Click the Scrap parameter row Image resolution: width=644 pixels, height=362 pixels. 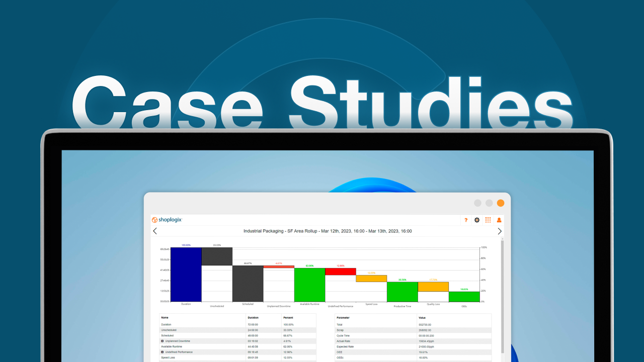click(413, 330)
